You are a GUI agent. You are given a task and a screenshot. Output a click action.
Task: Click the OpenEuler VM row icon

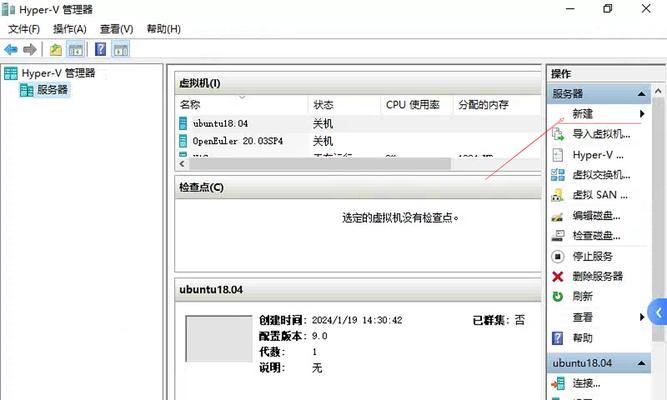[183, 141]
